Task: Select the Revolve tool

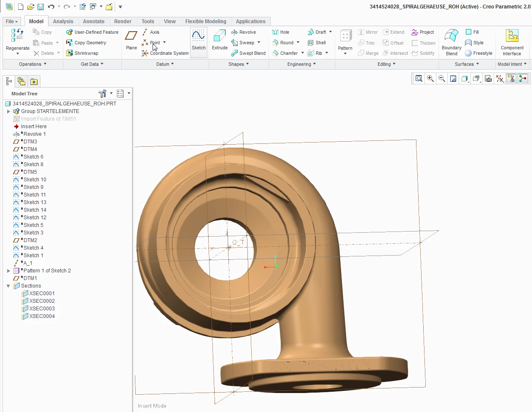Action: (x=244, y=32)
